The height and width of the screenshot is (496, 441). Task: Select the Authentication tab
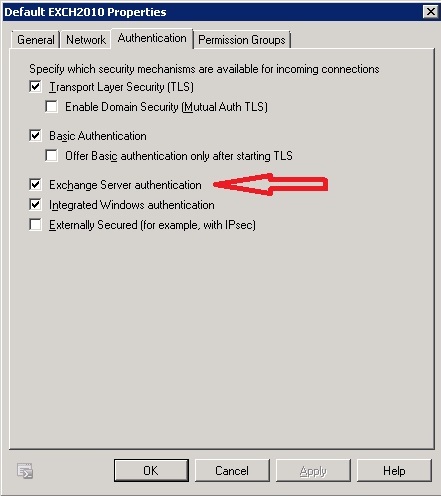(152, 38)
